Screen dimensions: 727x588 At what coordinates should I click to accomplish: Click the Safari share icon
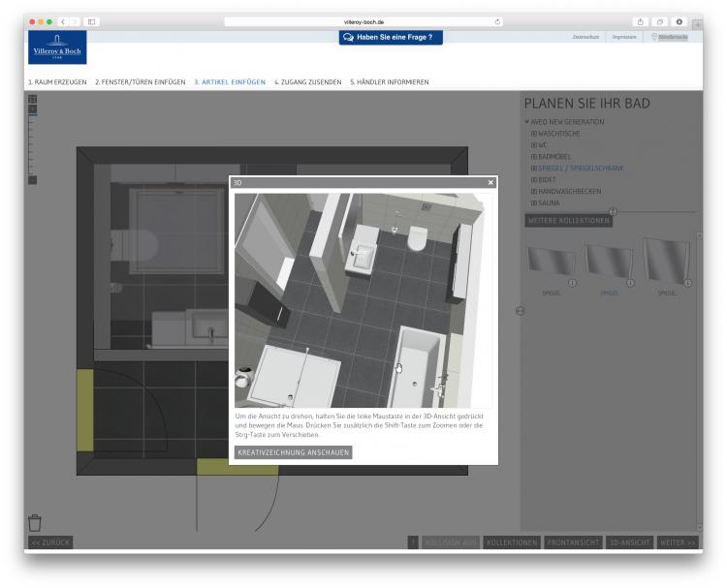[642, 21]
